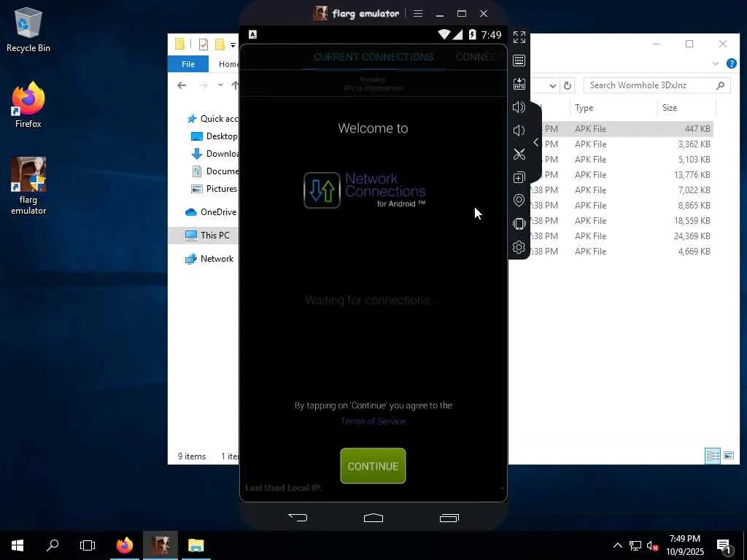
Task: Click the shake device icon
Action: click(x=519, y=224)
